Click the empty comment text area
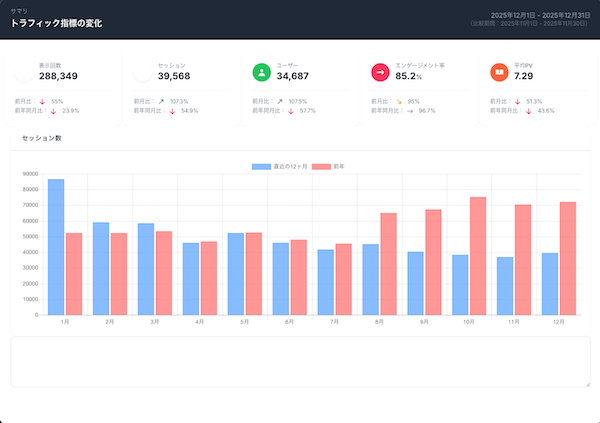Screen dimensions: 600x423 click(300, 361)
